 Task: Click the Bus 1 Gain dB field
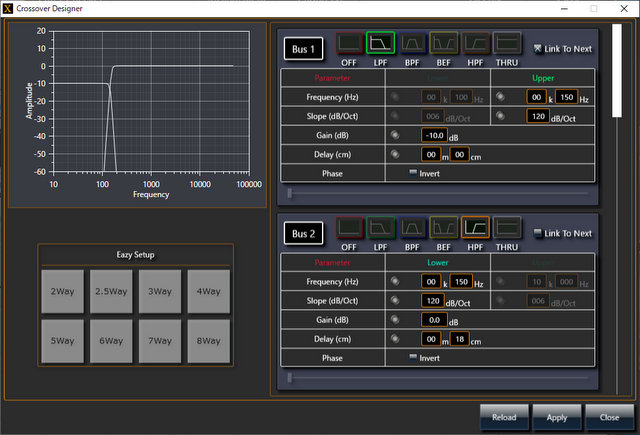click(434, 135)
